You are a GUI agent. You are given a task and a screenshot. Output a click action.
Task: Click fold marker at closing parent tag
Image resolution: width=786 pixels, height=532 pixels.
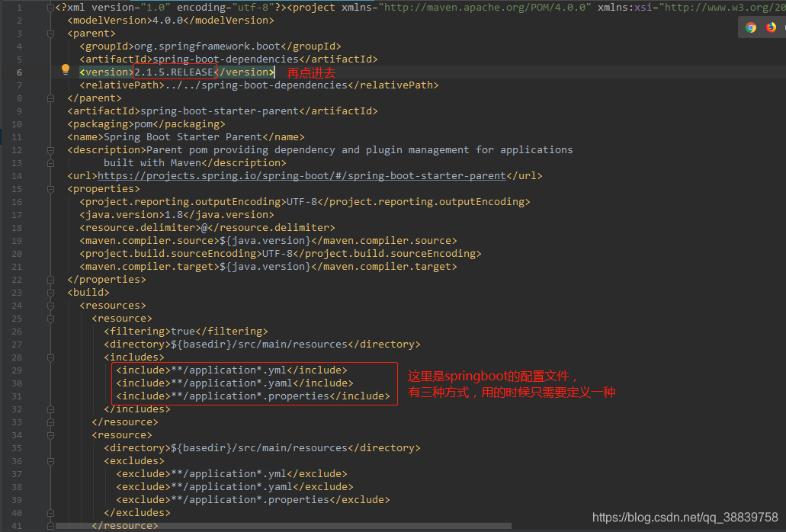(50, 98)
